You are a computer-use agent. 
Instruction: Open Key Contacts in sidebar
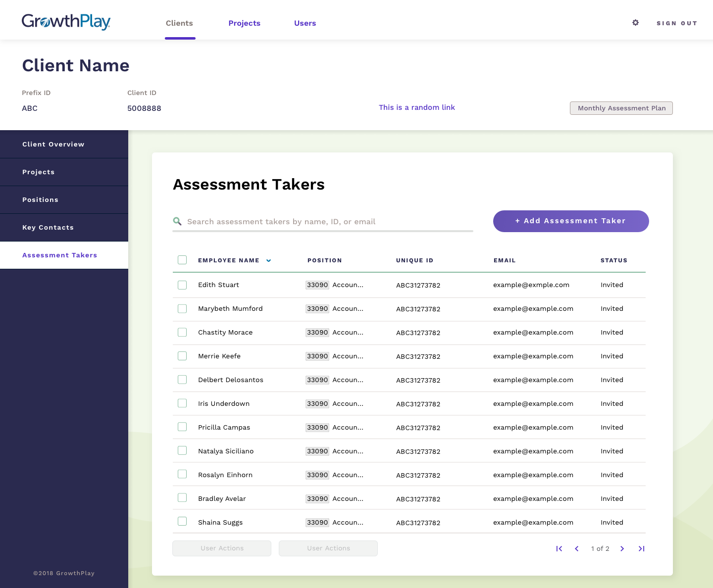pyautogui.click(x=64, y=227)
